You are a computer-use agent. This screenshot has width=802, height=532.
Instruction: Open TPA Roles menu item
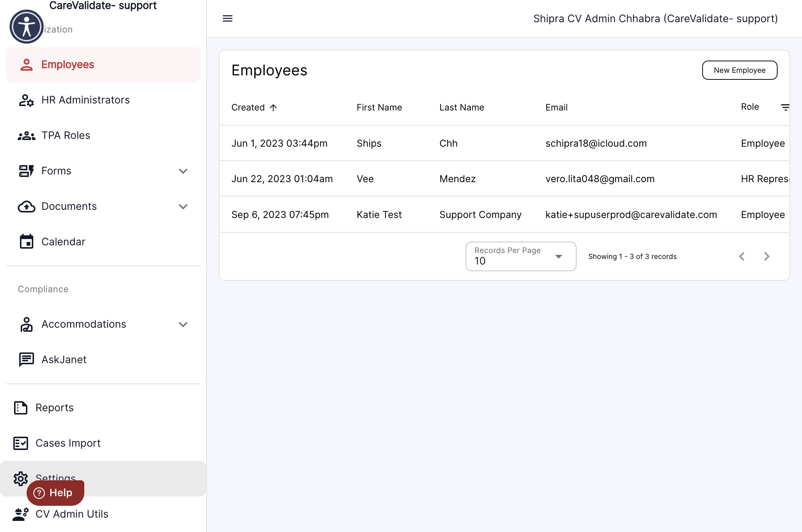tap(103, 136)
